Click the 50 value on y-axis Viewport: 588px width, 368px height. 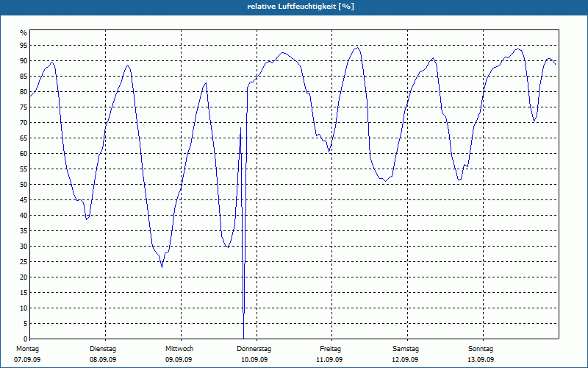click(24, 185)
